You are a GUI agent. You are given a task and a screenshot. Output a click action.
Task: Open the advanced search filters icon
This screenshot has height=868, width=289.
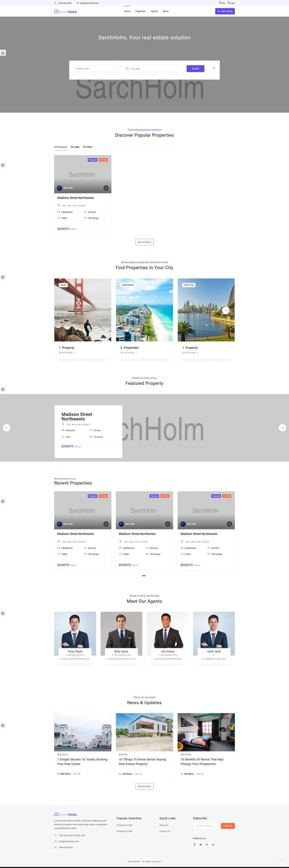click(214, 68)
